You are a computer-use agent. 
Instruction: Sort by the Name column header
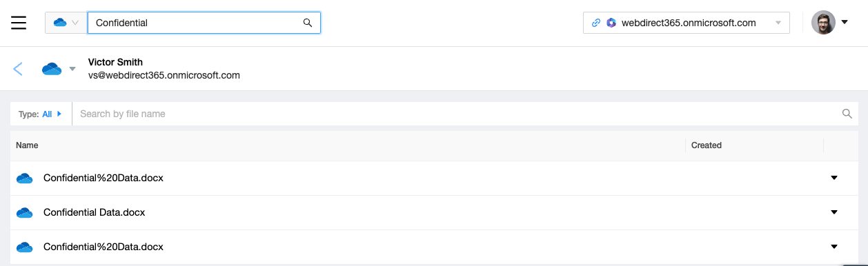pos(27,145)
